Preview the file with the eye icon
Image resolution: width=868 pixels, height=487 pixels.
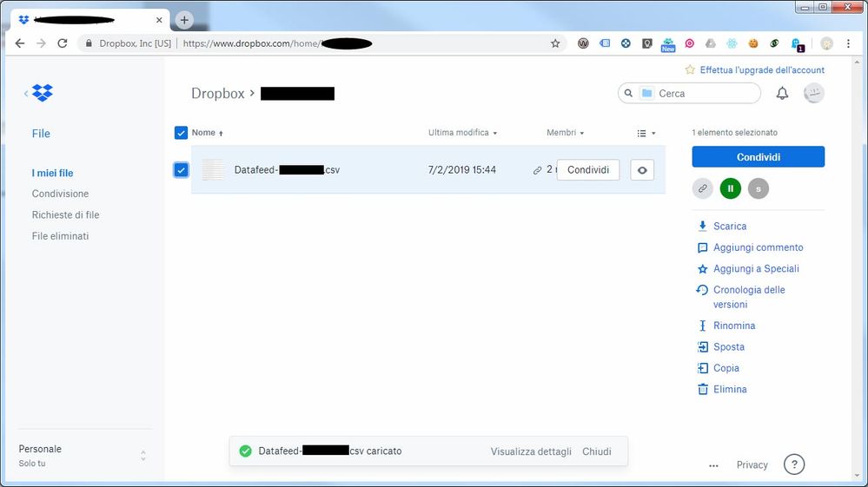tap(642, 170)
